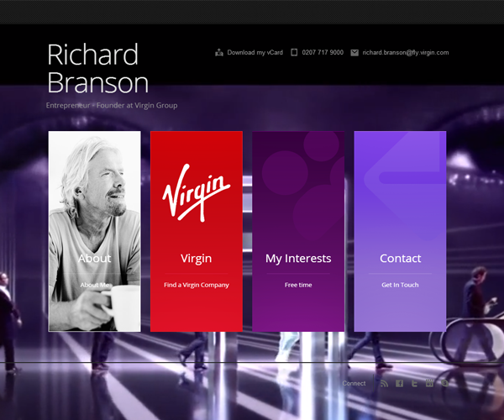Image resolution: width=504 pixels, height=420 pixels.
Task: Select the Virgin card title
Action: pyautogui.click(x=196, y=259)
